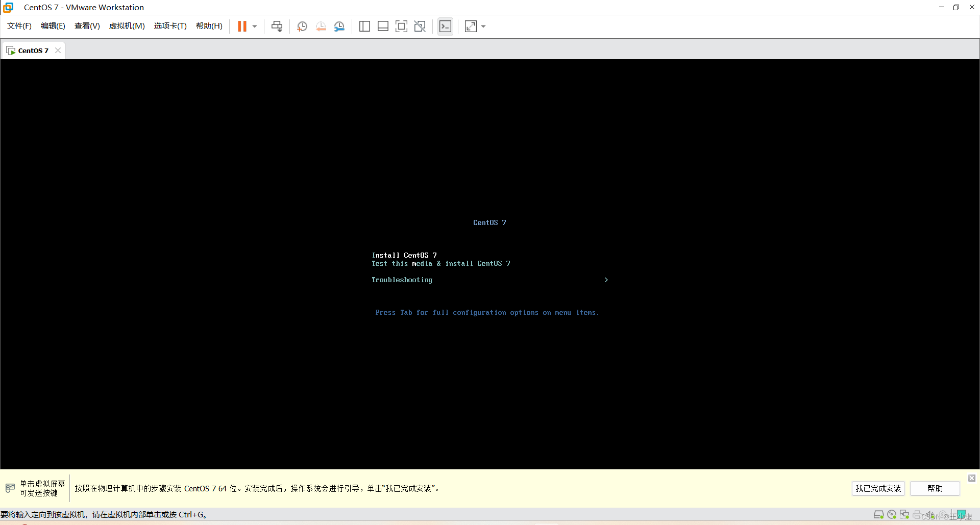Open the power options dropdown arrow

pos(255,27)
